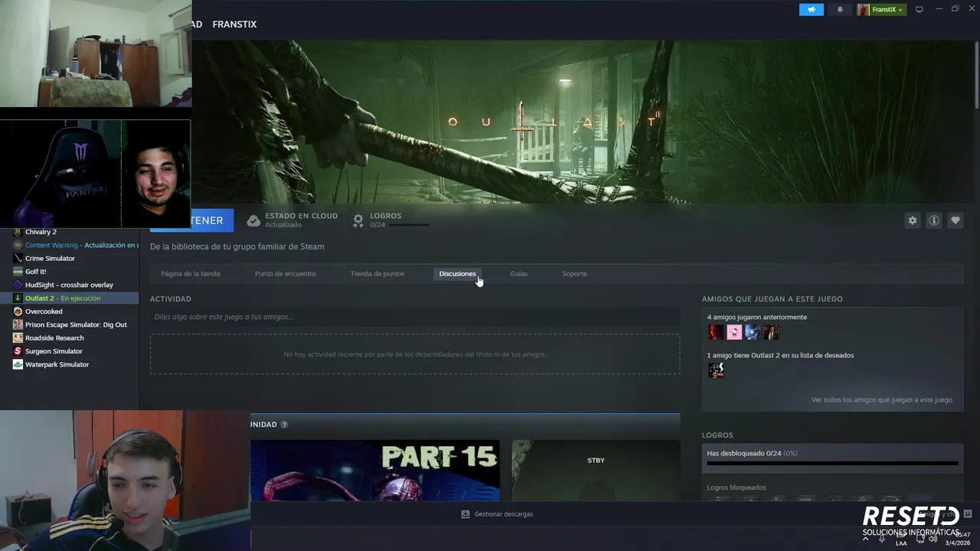
Task: Open the announcements megaphone icon
Action: [812, 9]
